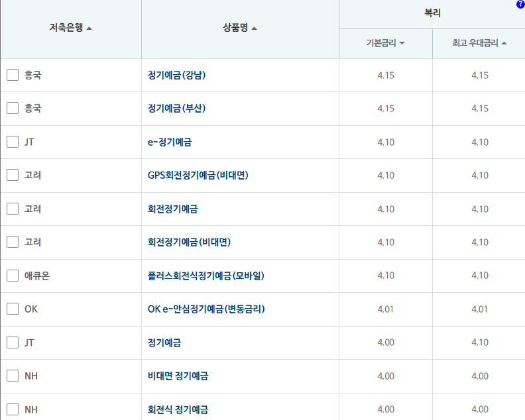Tick the JT e-정기예금 row checkbox
The width and height of the screenshot is (525, 420).
(x=13, y=142)
